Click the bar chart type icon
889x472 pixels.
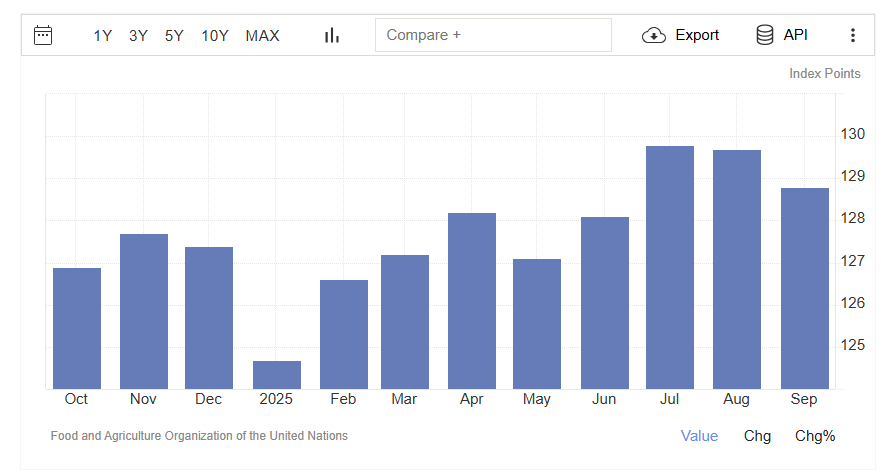click(x=332, y=35)
